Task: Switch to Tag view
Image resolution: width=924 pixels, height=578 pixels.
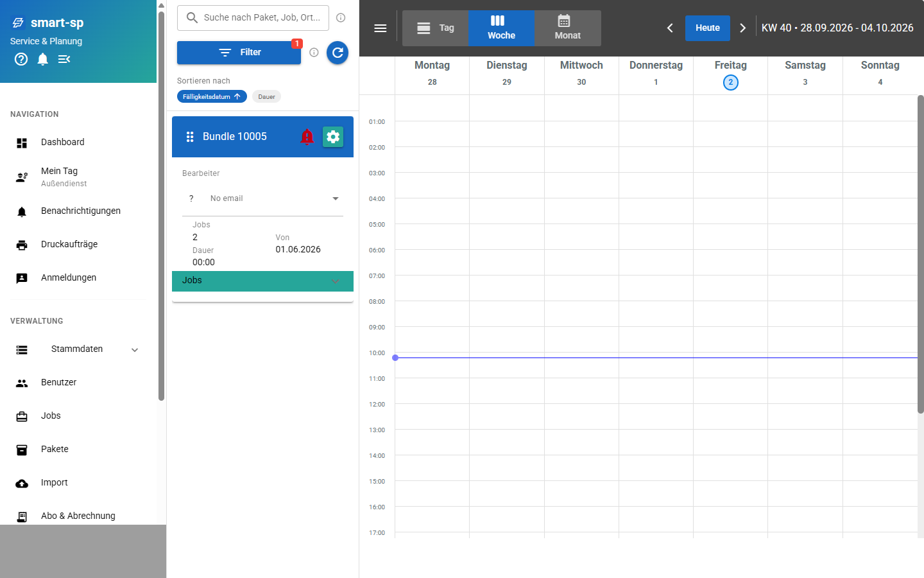Action: point(435,28)
